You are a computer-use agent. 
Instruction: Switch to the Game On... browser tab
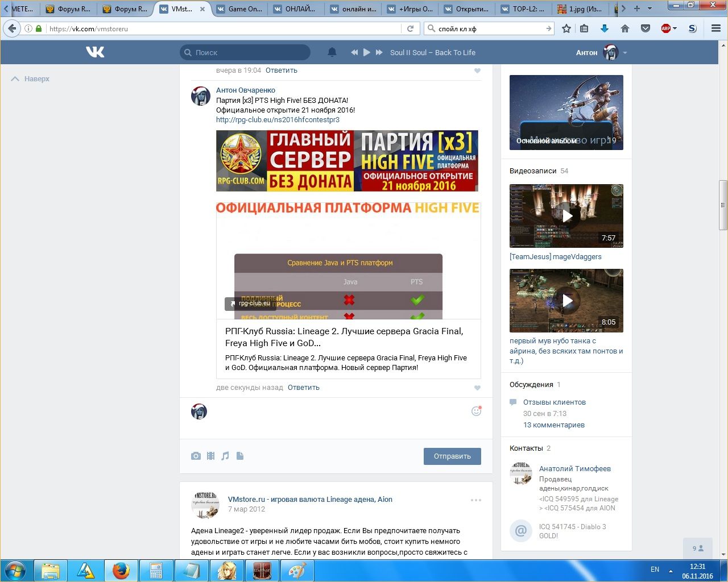coord(239,9)
